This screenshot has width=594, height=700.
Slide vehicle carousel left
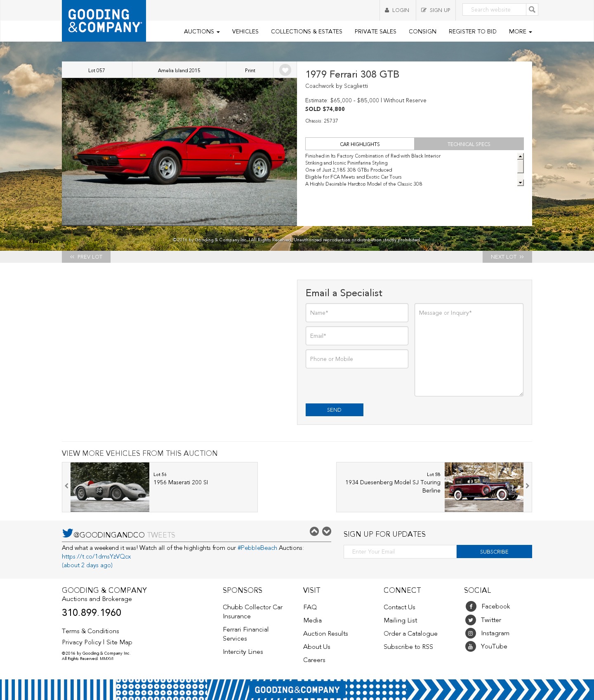[66, 486]
